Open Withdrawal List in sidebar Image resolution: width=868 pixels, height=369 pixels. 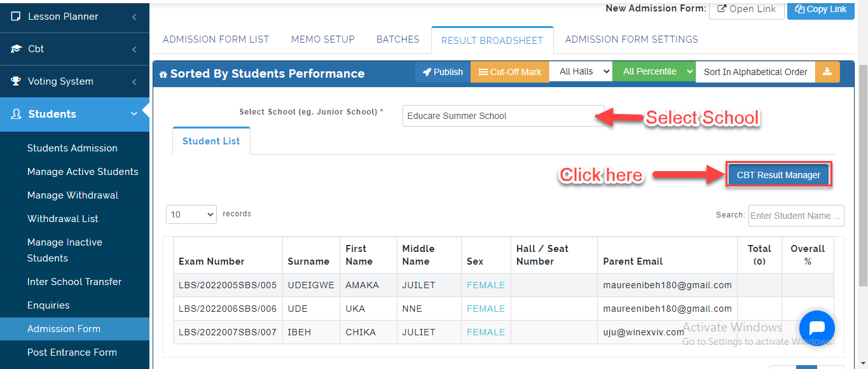63,219
